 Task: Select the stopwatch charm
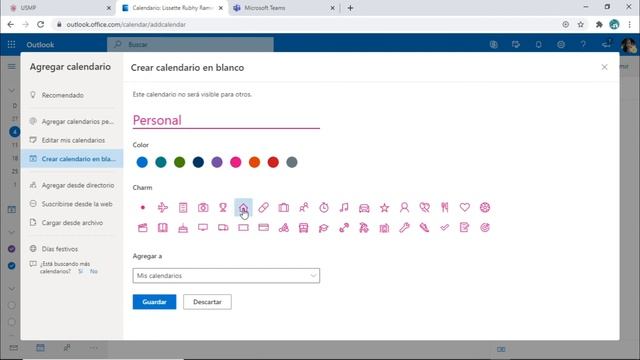[324, 207]
